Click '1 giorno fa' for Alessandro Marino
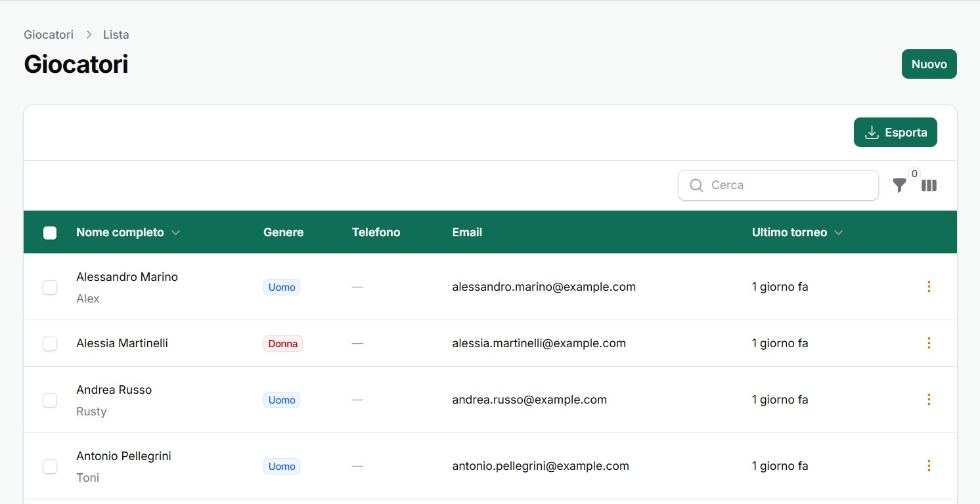The height and width of the screenshot is (504, 980). [x=780, y=287]
